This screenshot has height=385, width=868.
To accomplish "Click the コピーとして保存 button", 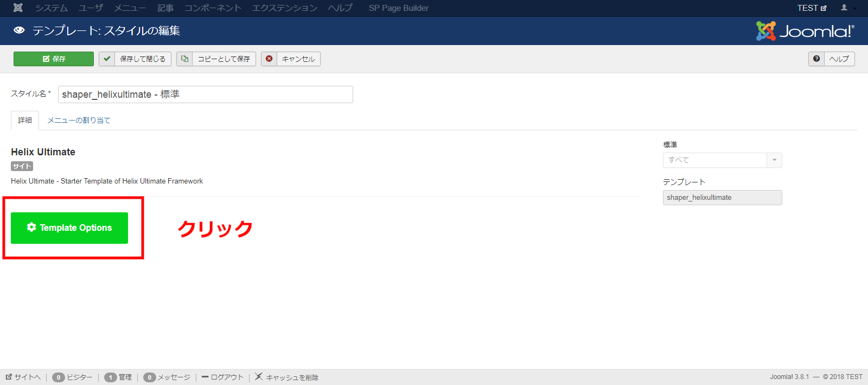I will [x=216, y=59].
